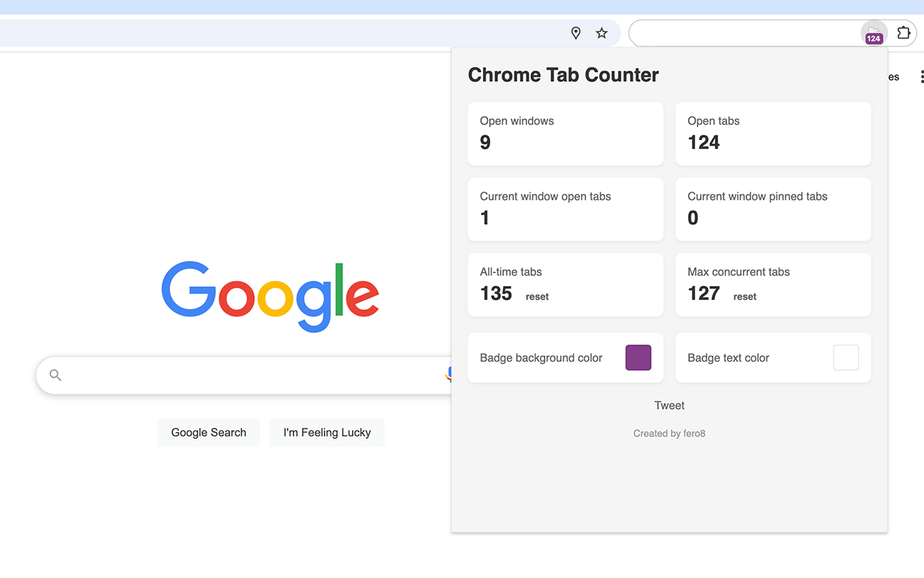
Task: Open the Tab Counter extension icon
Action: tap(873, 33)
